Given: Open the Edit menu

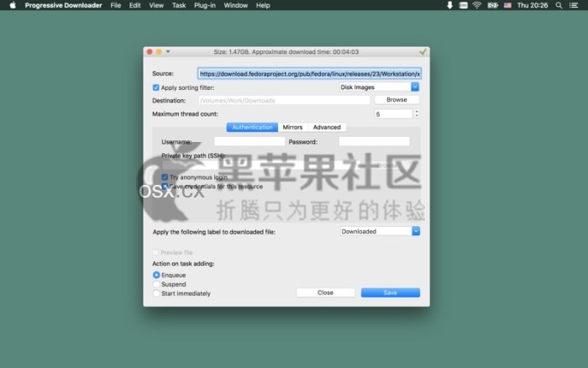Looking at the screenshot, I should (134, 5).
